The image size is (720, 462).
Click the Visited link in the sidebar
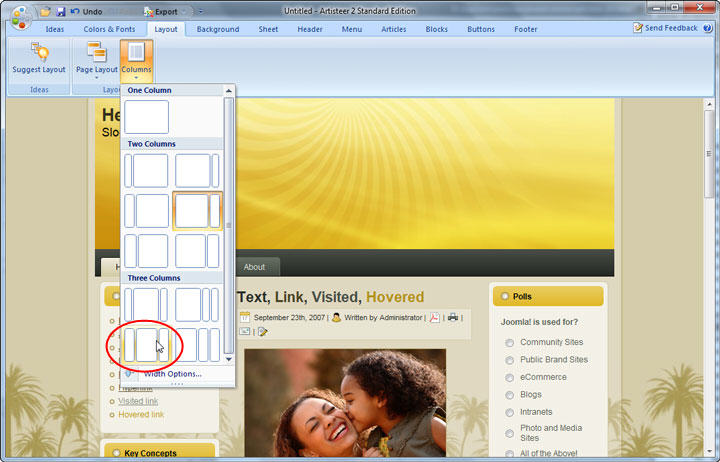pos(138,401)
